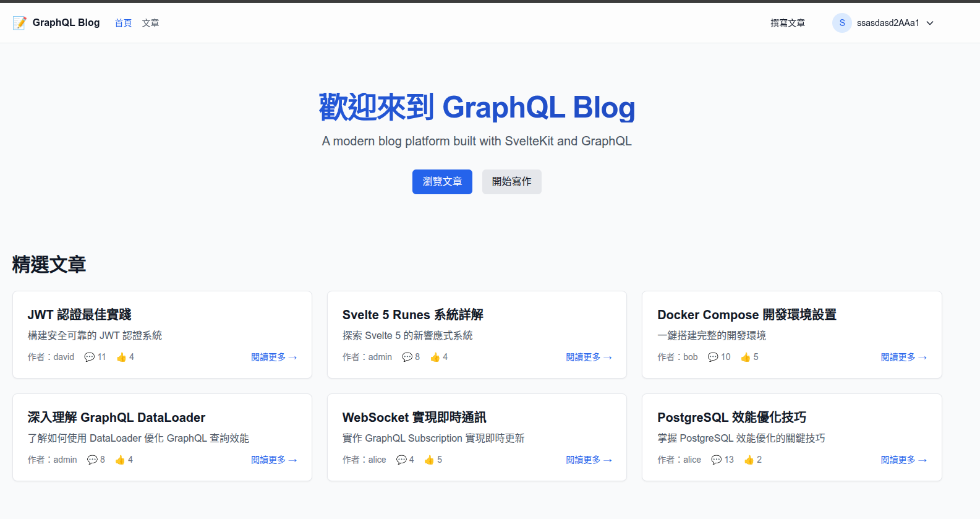Select the GraphQL Blog site title text
Viewport: 980px width, 519px height.
(x=66, y=23)
